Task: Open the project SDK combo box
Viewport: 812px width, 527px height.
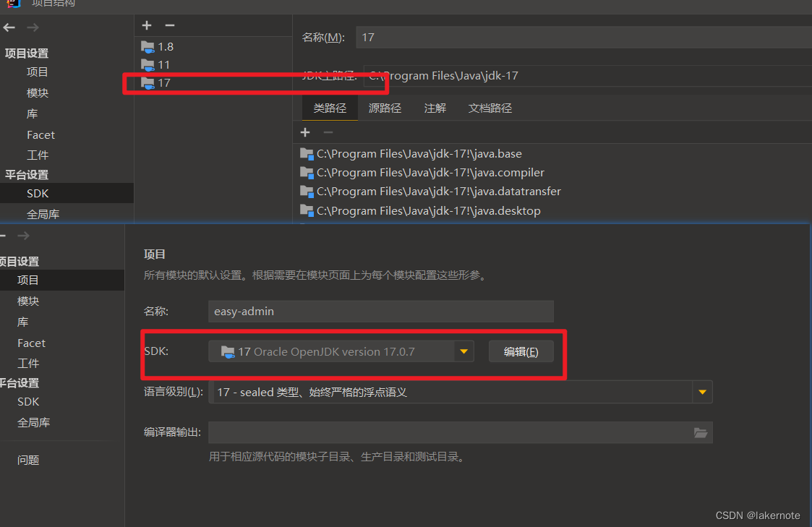Action: point(341,351)
